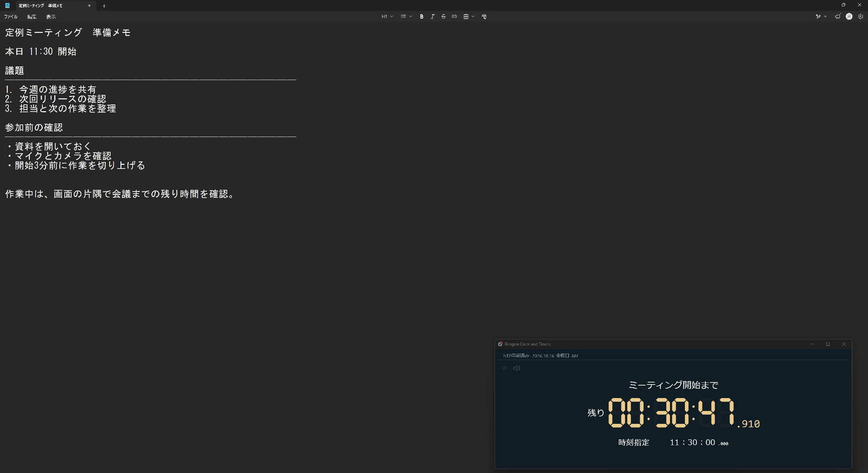Image resolution: width=868 pixels, height=473 pixels.
Task: Click the line 今週の進捗を共有
Action: point(58,90)
